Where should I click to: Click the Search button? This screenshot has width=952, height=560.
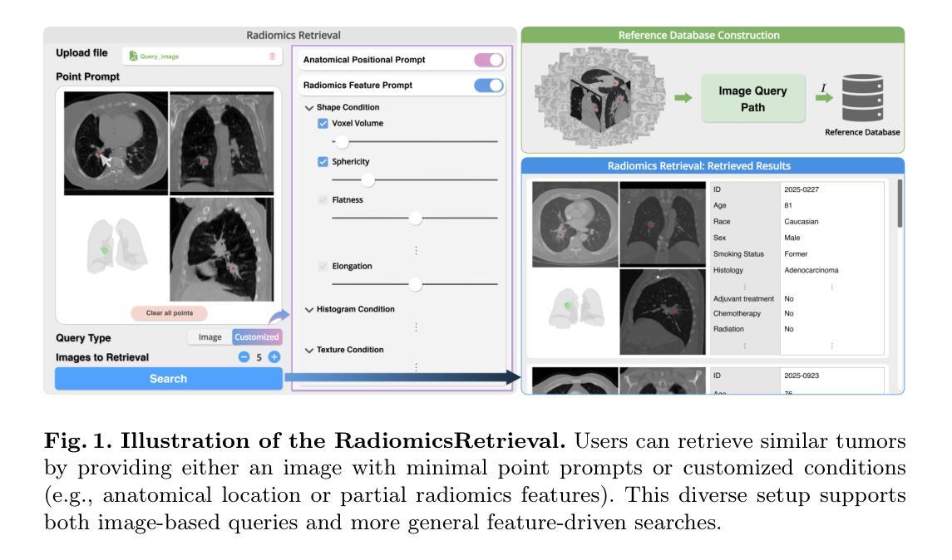[x=168, y=379]
